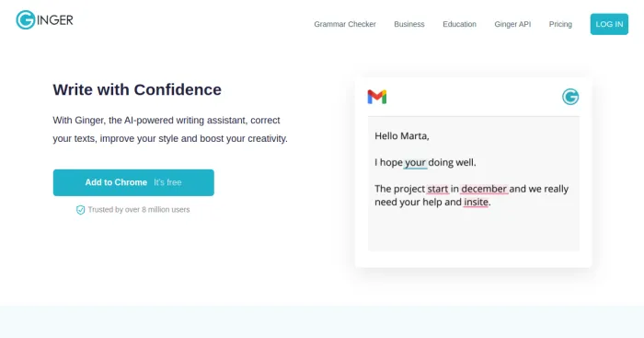Click the highlighted word "insite"
The image size is (644, 338).
476,203
